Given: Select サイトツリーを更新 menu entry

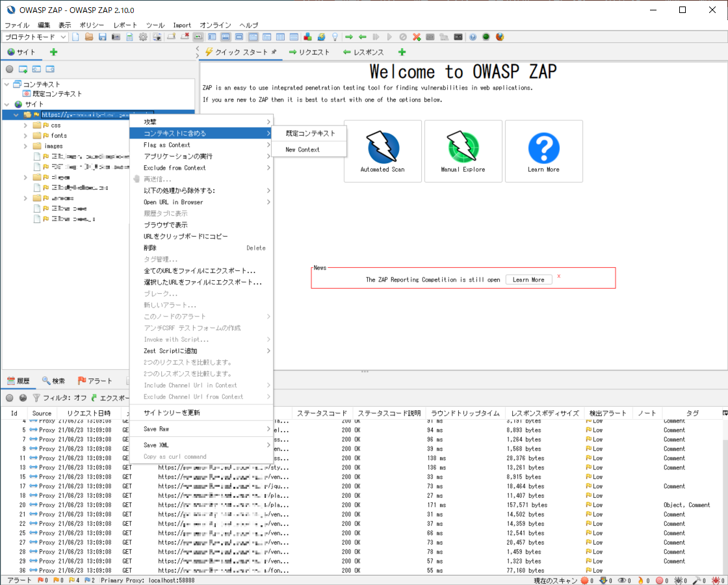Looking at the screenshot, I should pos(201,412).
